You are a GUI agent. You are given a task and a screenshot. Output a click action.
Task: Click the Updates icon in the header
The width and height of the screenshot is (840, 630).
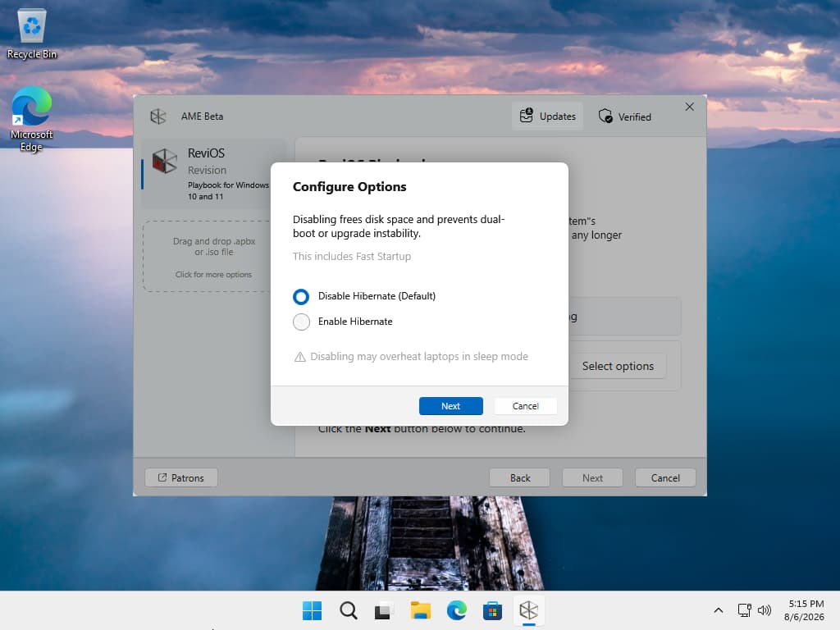click(x=526, y=115)
